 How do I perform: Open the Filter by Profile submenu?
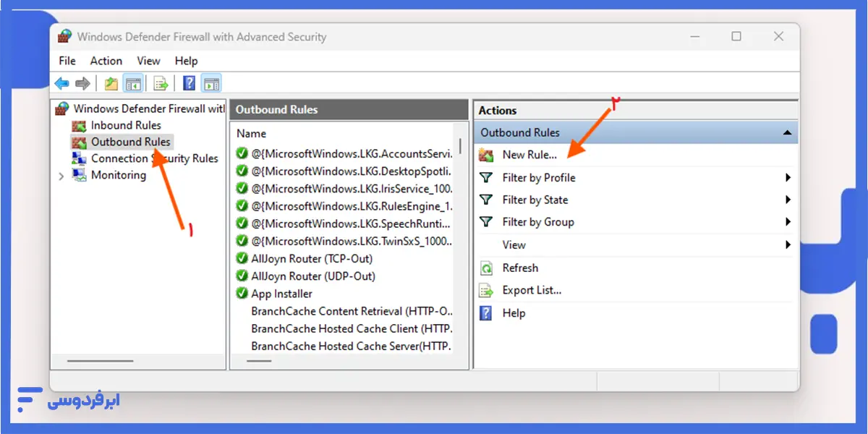click(x=637, y=177)
